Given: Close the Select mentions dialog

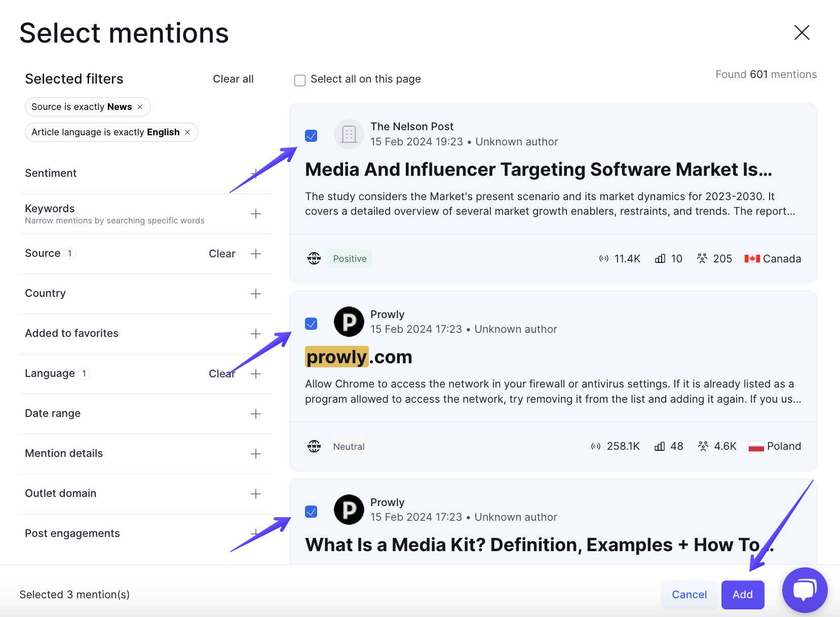Looking at the screenshot, I should (801, 32).
